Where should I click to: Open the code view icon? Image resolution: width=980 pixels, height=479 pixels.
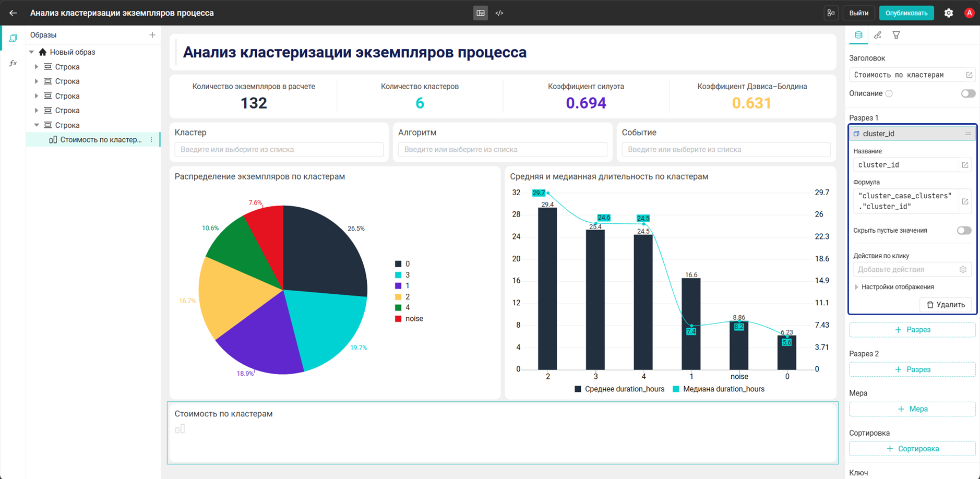point(499,13)
